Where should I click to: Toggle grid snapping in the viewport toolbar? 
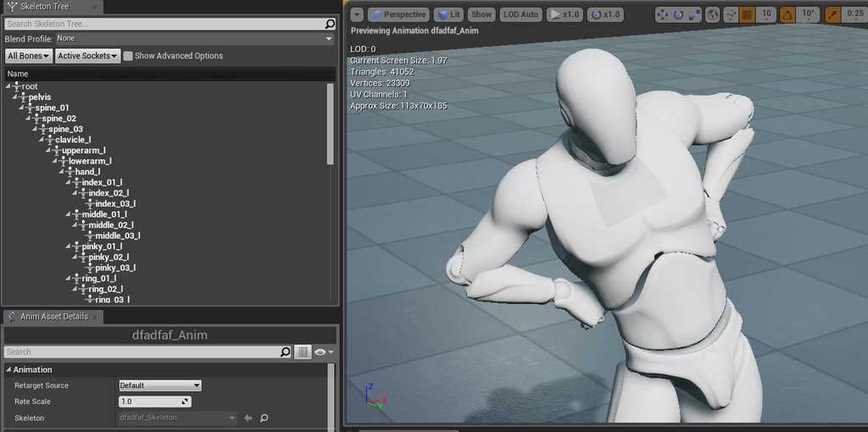[747, 15]
